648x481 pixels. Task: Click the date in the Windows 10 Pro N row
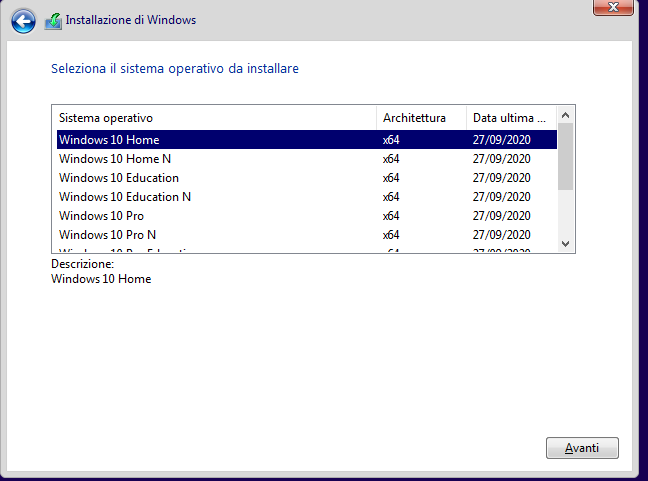click(501, 235)
